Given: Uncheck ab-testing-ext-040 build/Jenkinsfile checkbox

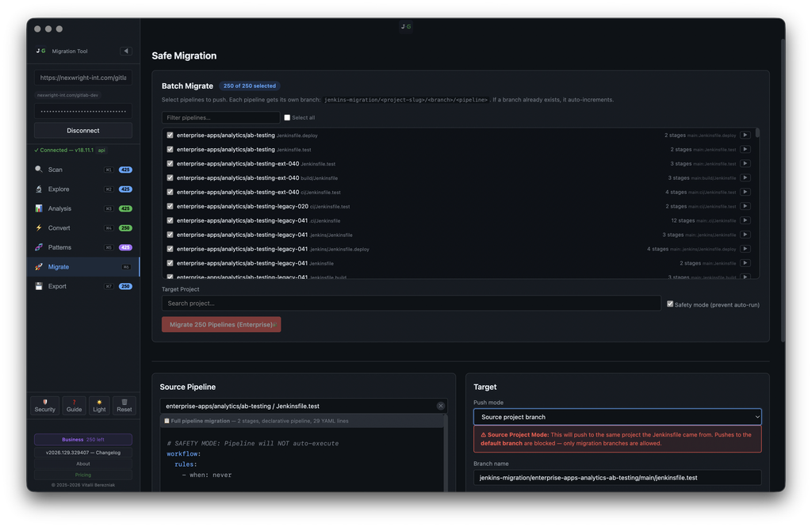Looking at the screenshot, I should pos(170,178).
